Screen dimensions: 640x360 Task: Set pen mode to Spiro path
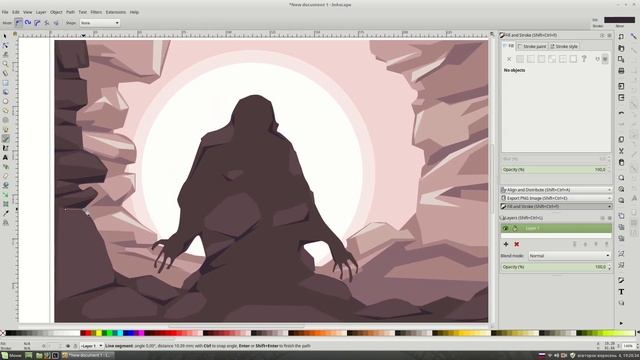coord(28,23)
